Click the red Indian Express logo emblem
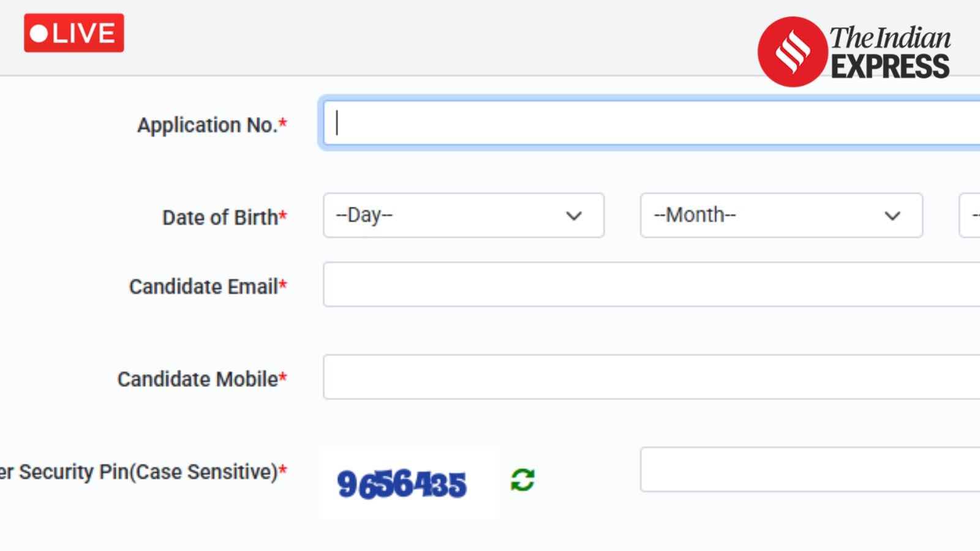 [x=792, y=52]
